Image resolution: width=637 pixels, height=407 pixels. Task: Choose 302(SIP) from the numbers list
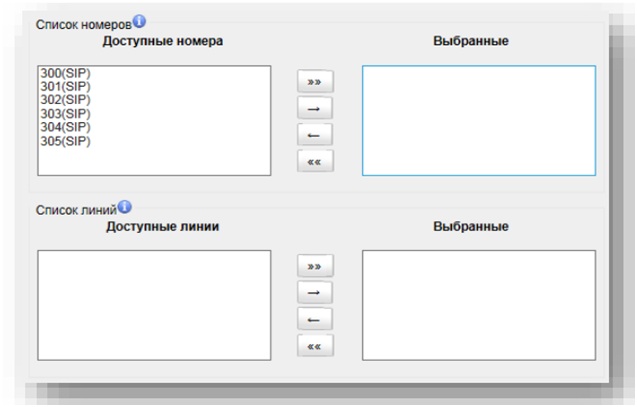pyautogui.click(x=62, y=101)
